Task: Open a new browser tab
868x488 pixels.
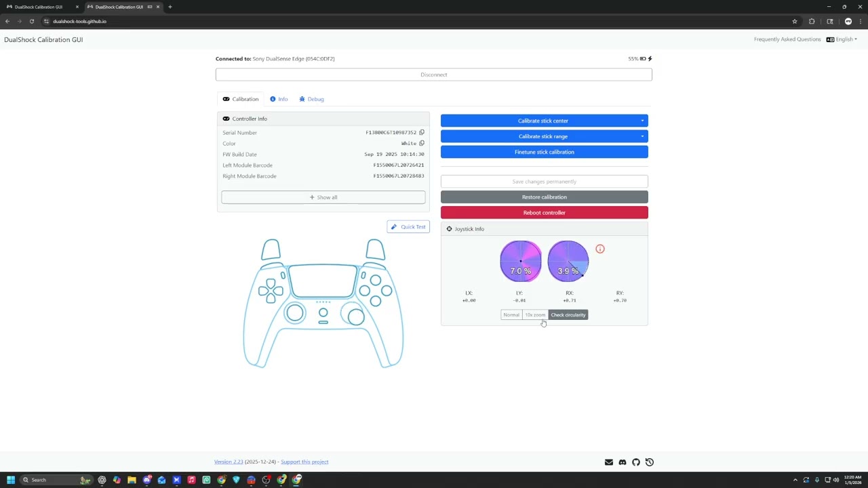Action: coord(170,7)
